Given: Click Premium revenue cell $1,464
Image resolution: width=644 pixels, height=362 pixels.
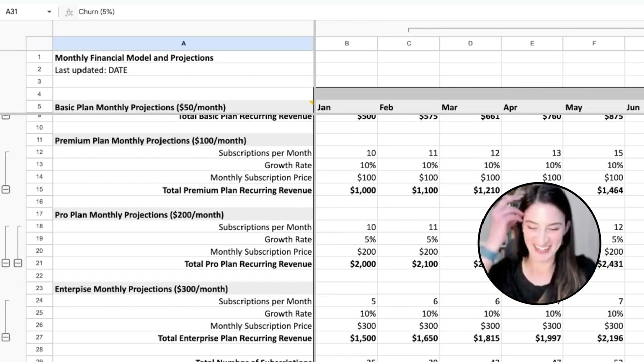Looking at the screenshot, I should [x=594, y=190].
